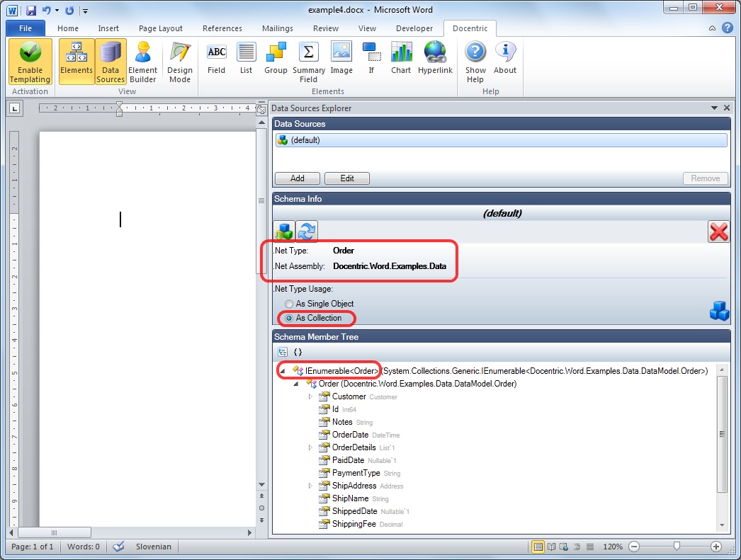Open Show Help
The height and width of the screenshot is (560, 741).
(x=475, y=62)
